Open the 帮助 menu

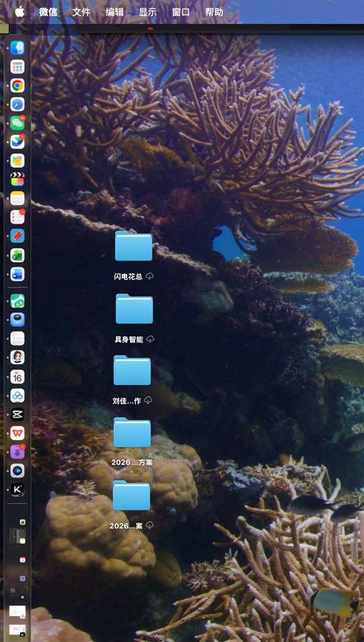coord(214,12)
